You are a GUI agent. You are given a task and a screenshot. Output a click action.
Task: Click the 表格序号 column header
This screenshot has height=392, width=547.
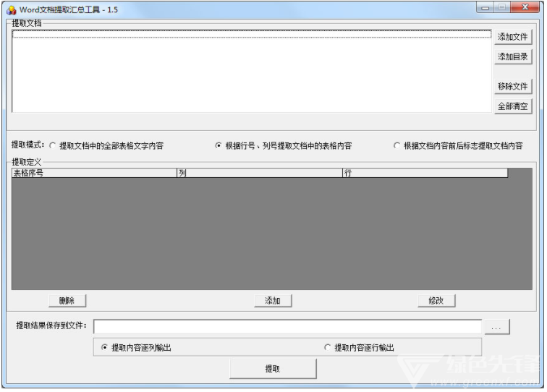pos(94,173)
